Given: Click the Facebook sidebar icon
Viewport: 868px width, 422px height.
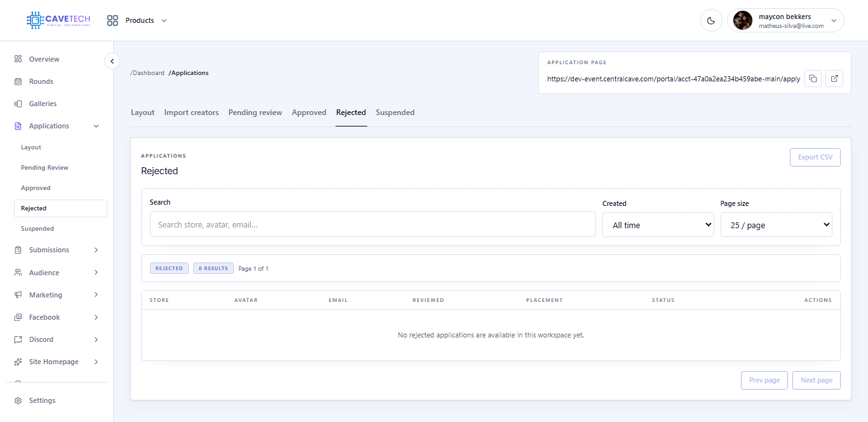Looking at the screenshot, I should tap(18, 317).
